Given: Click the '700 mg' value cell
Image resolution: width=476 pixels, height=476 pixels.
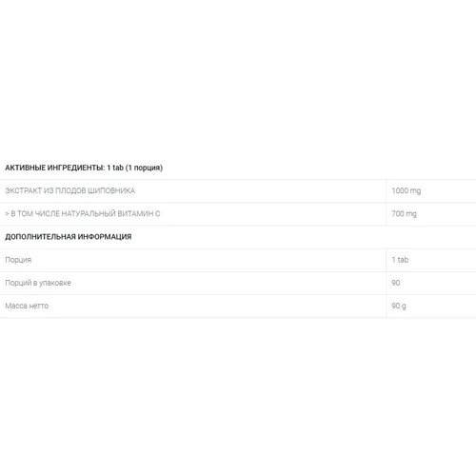Looking at the screenshot, I should [404, 214].
